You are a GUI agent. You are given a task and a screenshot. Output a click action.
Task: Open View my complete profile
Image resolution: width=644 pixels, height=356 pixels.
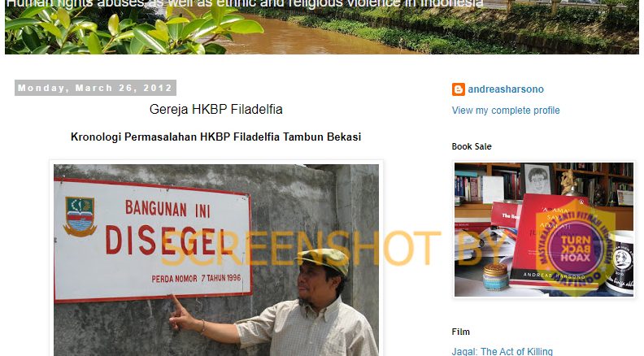(506, 111)
